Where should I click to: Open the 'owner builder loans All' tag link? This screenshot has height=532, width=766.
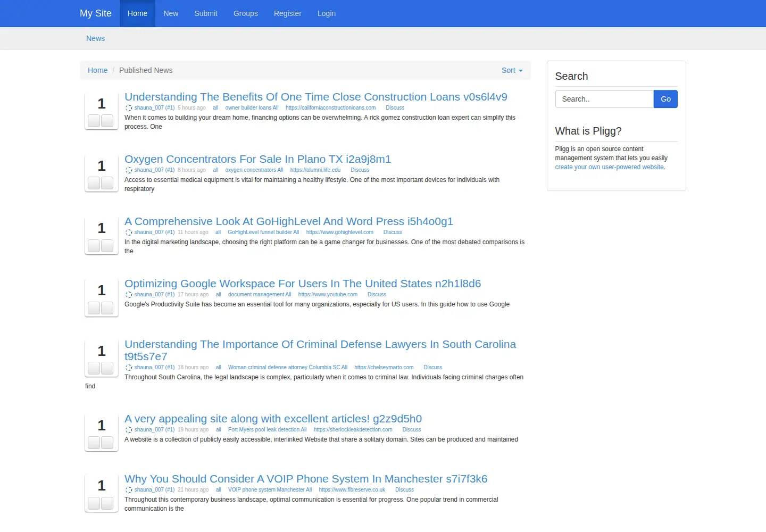[252, 108]
